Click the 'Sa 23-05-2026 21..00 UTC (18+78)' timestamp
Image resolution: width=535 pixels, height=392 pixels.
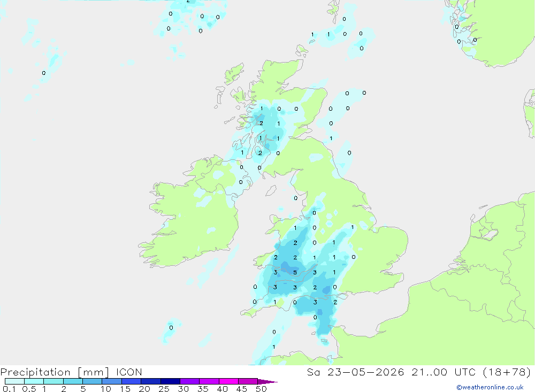click(x=419, y=372)
